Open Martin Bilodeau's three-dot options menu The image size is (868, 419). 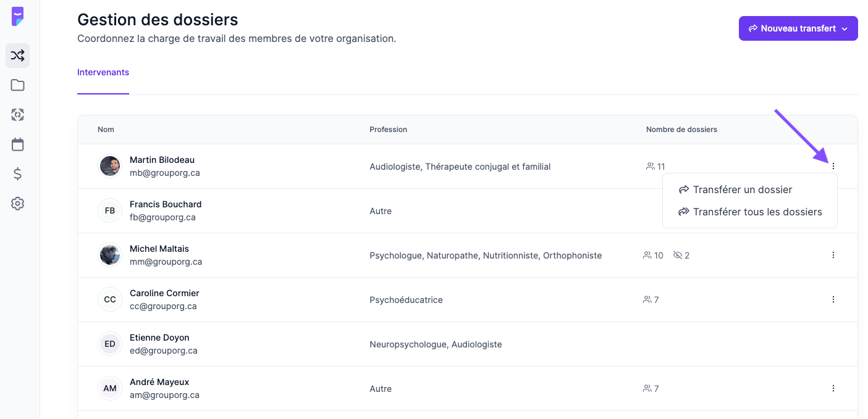point(833,166)
